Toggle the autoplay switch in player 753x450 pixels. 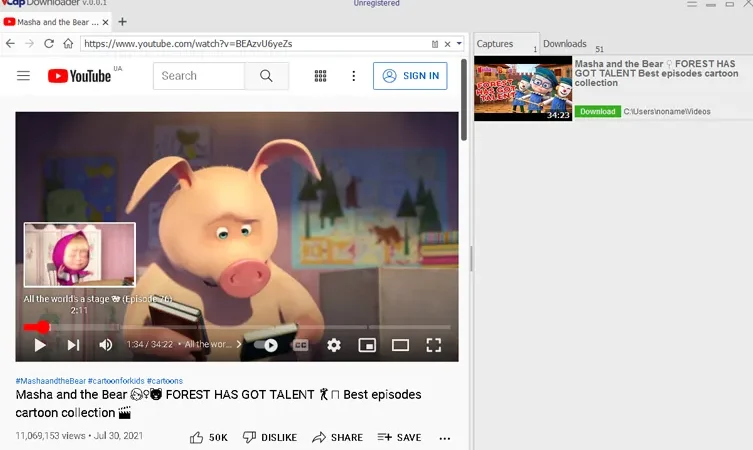266,345
